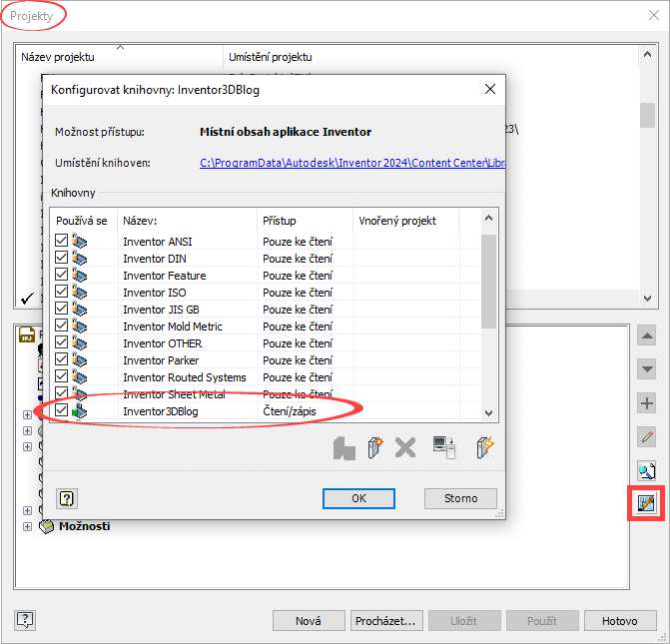Click the Inventor Parker library icon

[79, 360]
